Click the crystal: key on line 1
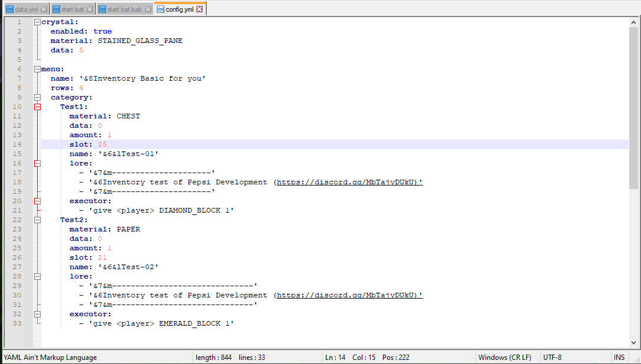The height and width of the screenshot is (364, 641). click(60, 22)
